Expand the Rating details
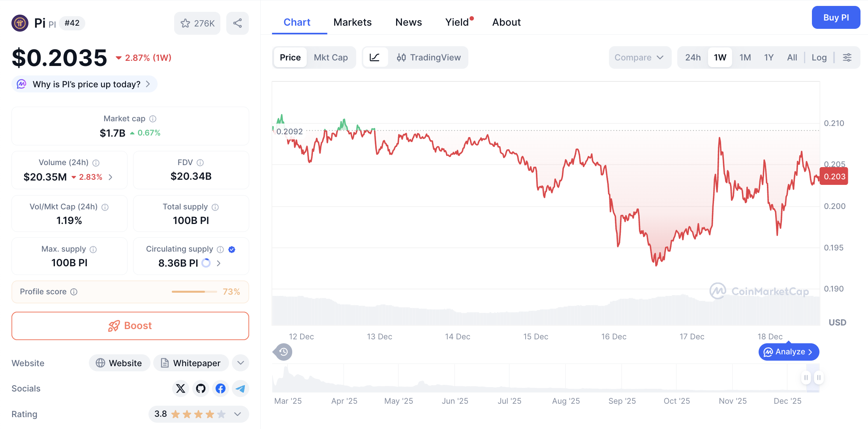This screenshot has width=868, height=429. click(237, 414)
